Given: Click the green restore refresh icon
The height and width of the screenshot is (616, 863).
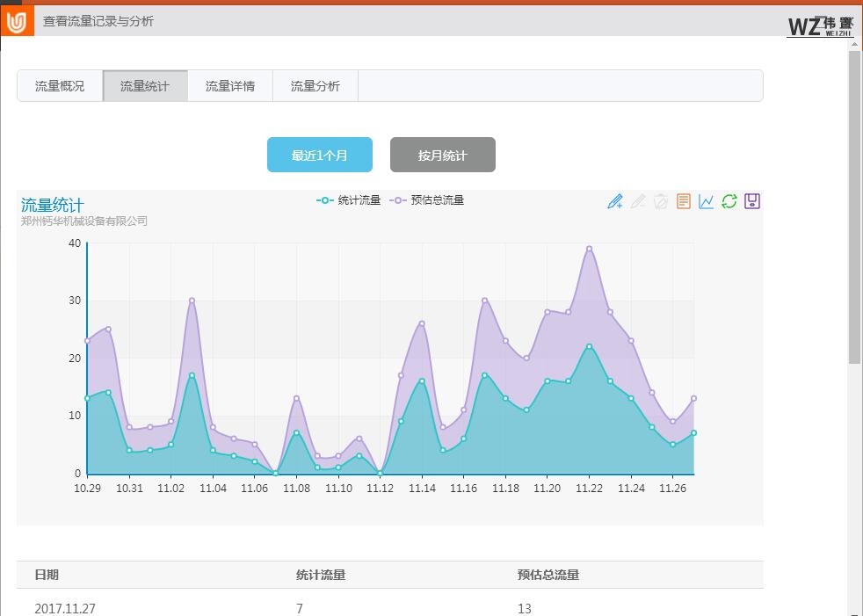Looking at the screenshot, I should click(729, 201).
